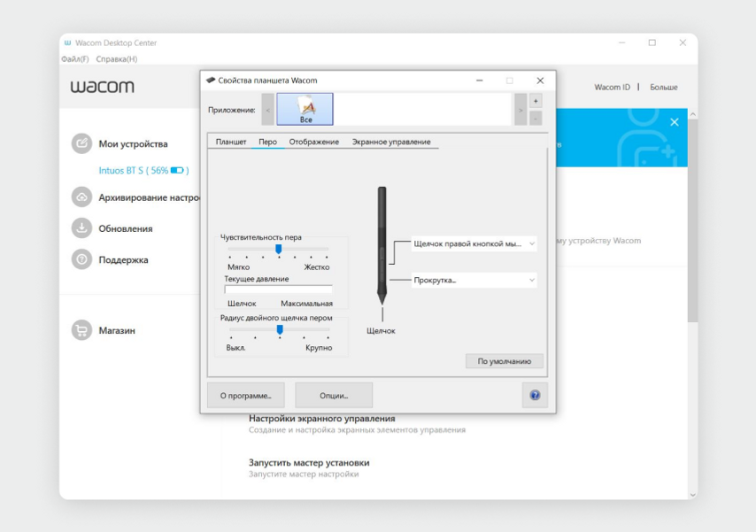Click the 'Больше' link
Viewport: 756px width, 532px height.
tap(663, 88)
